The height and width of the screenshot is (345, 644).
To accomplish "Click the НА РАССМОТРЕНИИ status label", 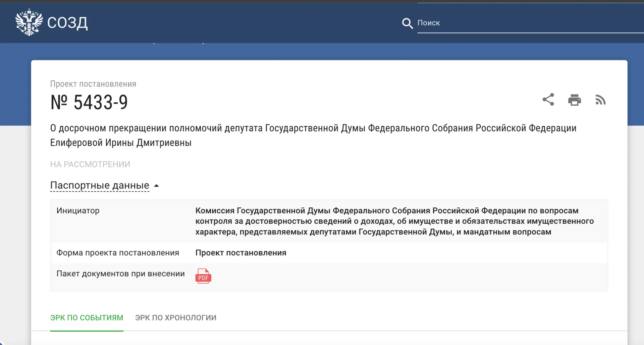I will (90, 164).
